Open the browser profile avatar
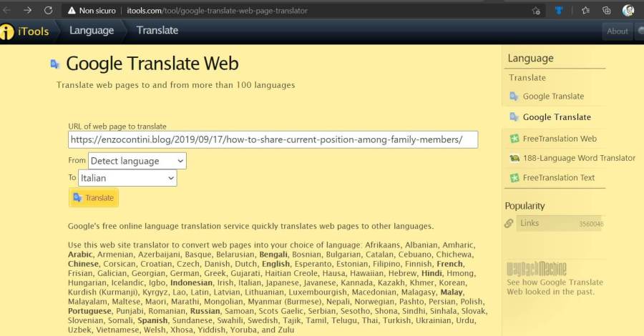This screenshot has height=336, width=644. [x=628, y=11]
